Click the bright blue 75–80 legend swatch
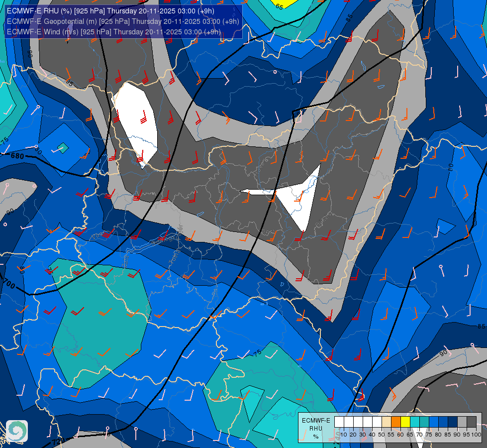The image size is (487, 448). 434,422
